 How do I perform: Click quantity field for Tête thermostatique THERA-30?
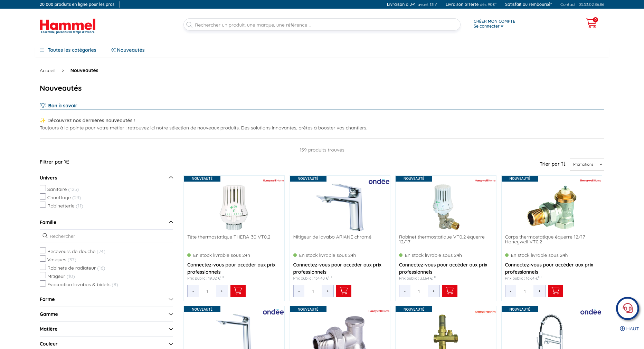[207, 291]
